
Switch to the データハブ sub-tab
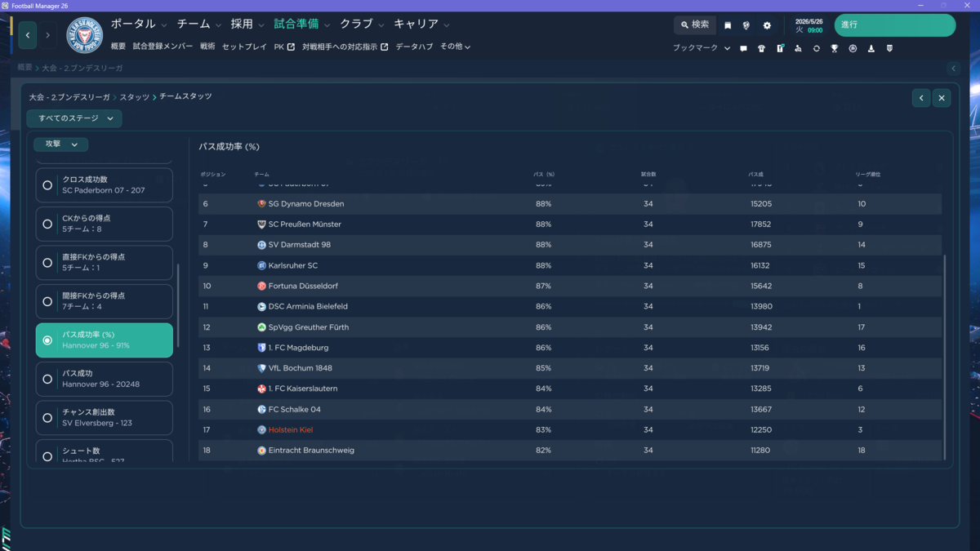414,47
